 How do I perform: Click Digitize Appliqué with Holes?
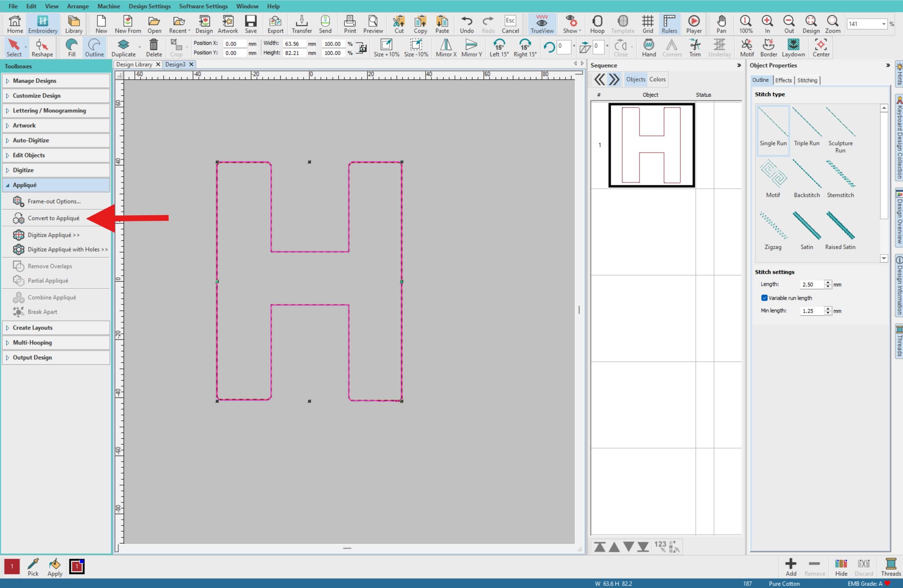pos(68,249)
